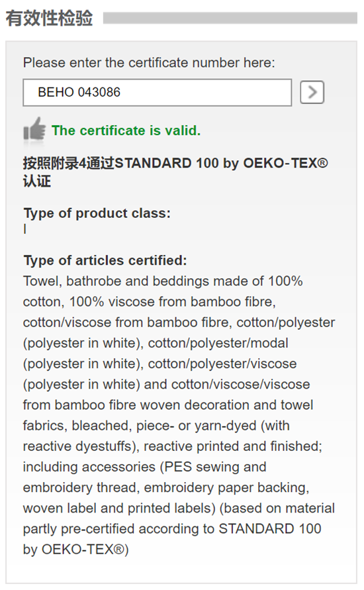Viewport: 364px width, 590px height.
Task: Select the 'Type of product class:' label
Action: (x=97, y=213)
